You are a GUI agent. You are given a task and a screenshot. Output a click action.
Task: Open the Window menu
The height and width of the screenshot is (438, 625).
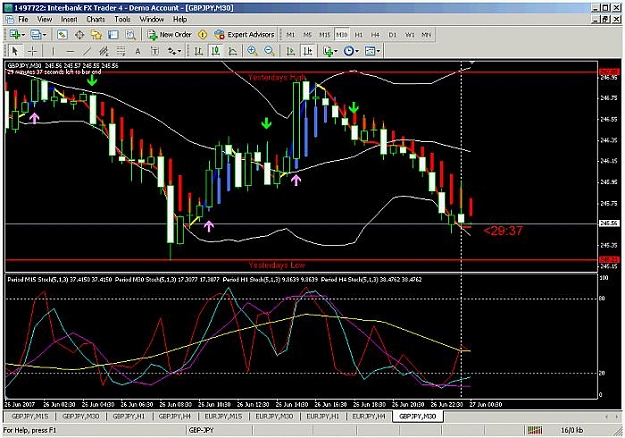click(x=151, y=19)
